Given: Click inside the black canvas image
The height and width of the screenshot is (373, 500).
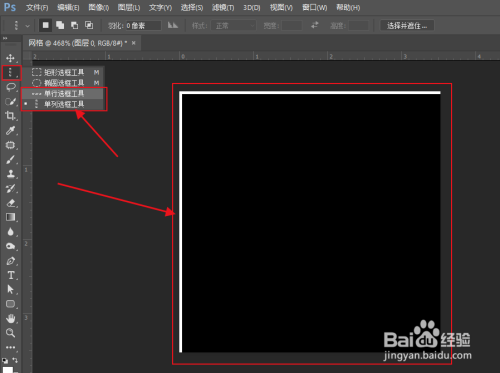Looking at the screenshot, I should pos(311,223).
